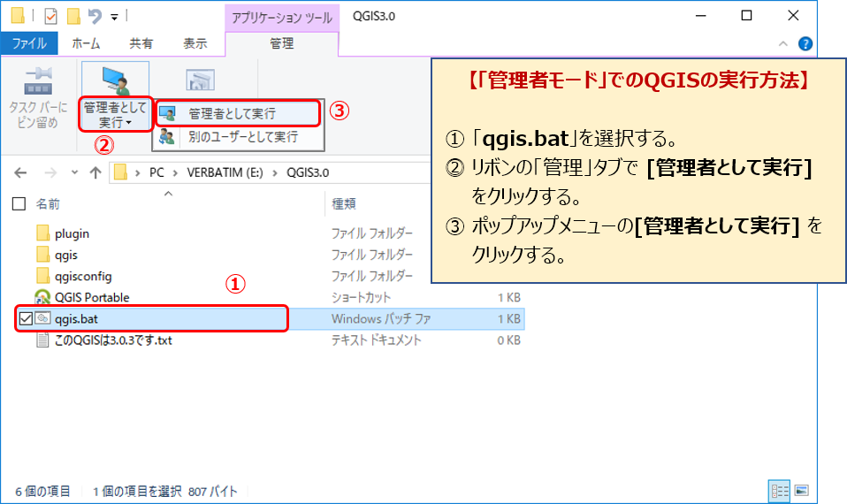Click the Properties quick access toolbar icon

[x=50, y=16]
